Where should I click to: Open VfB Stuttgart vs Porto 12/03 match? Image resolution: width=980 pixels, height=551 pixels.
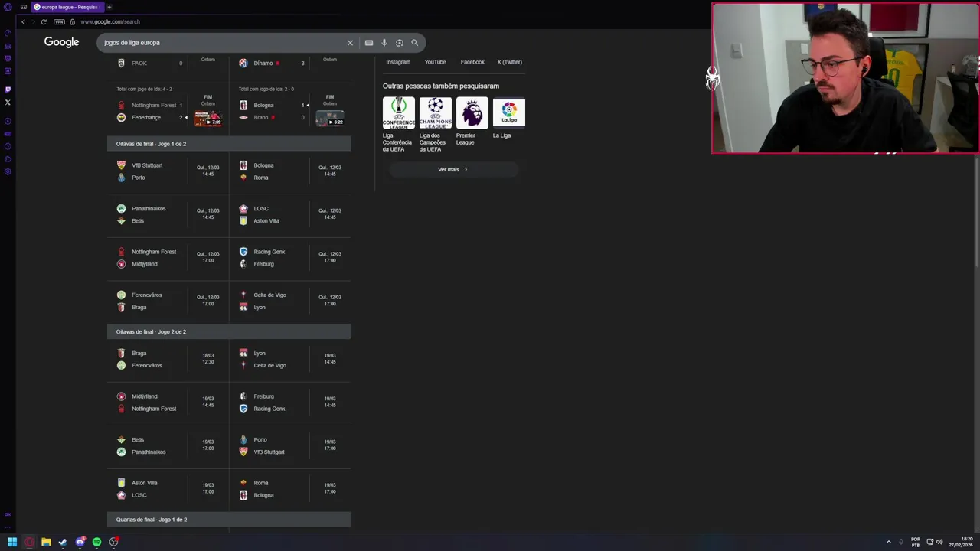pyautogui.click(x=168, y=171)
